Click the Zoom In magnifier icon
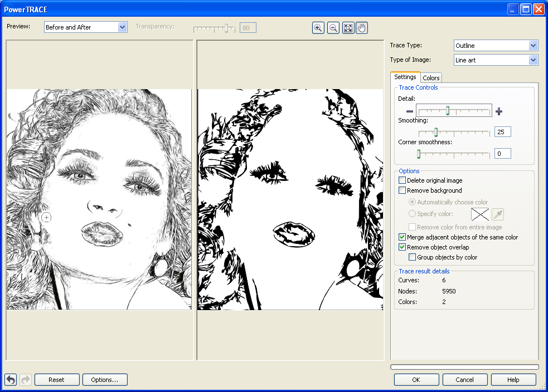The width and height of the screenshot is (548, 392). coord(318,28)
